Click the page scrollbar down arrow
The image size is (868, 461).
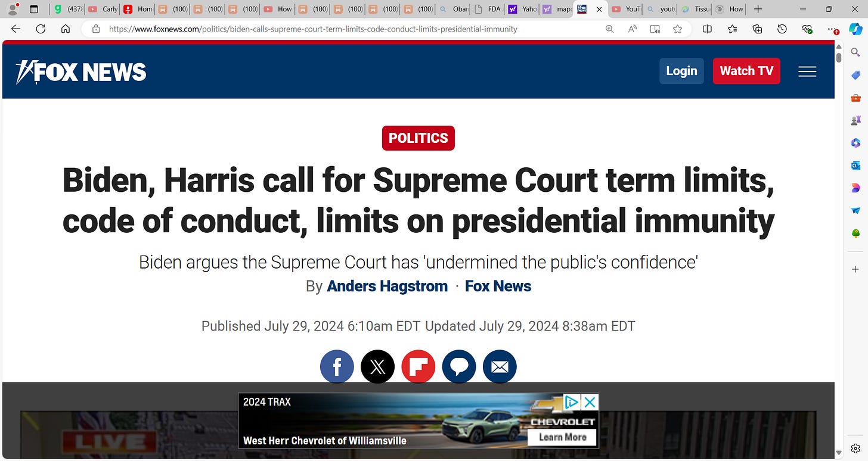click(839, 454)
